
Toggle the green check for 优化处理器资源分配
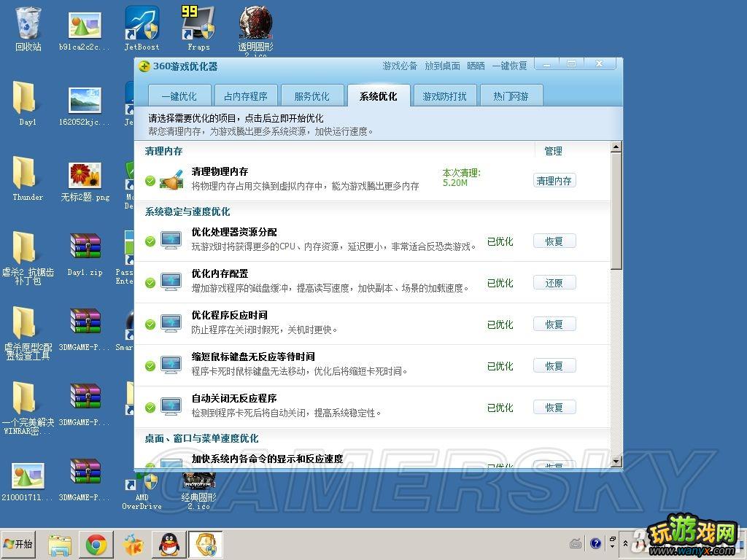click(x=150, y=241)
